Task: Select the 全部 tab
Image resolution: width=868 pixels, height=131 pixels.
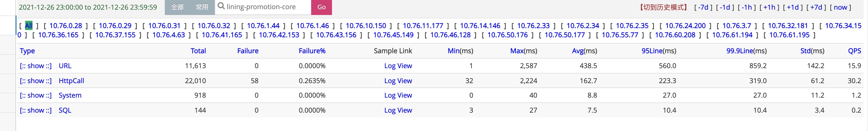Action: point(177,7)
